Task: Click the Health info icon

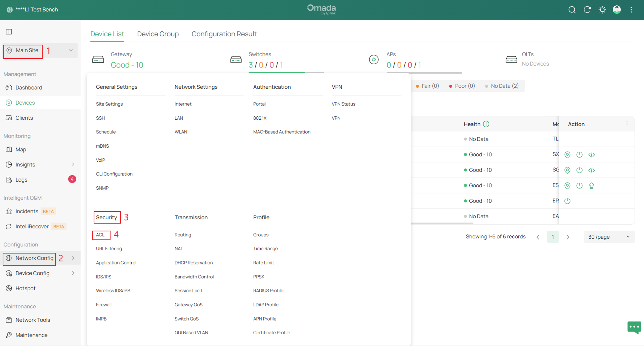Action: (x=486, y=124)
